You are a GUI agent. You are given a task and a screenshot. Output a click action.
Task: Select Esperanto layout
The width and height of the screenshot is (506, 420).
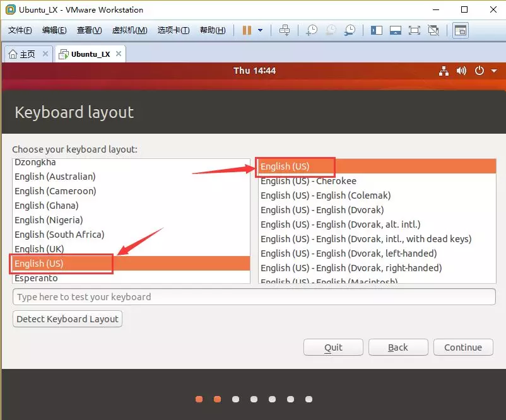131,277
